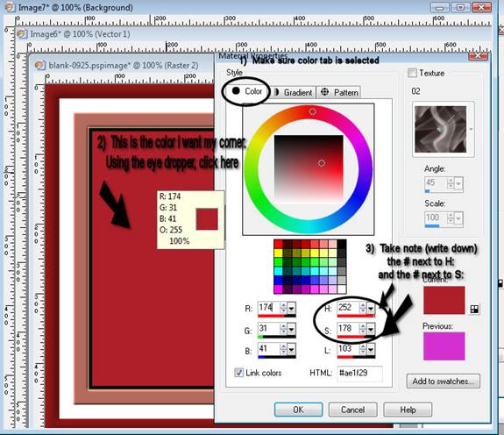Click the G spinner arrows
Image resolution: width=504 pixels, height=435 pixels.
283,329
